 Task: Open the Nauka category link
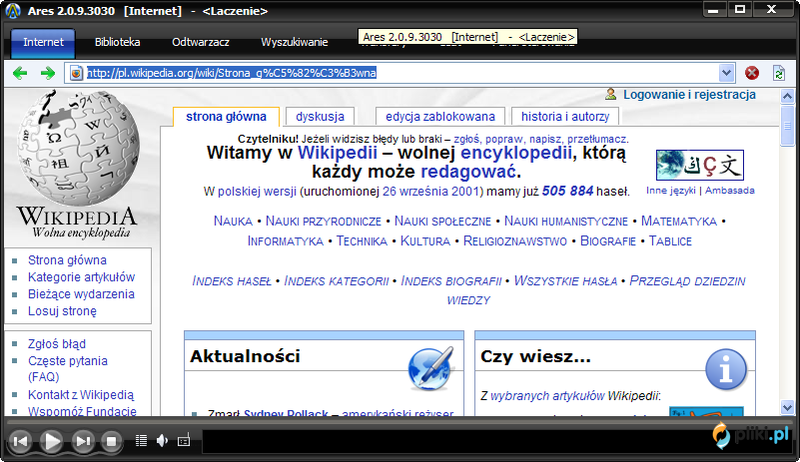click(x=233, y=221)
